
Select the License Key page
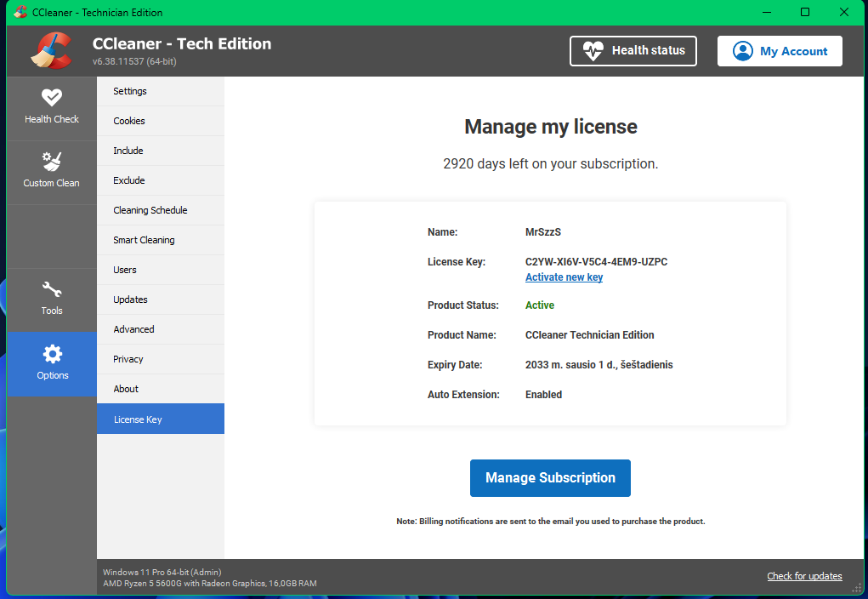tap(161, 419)
